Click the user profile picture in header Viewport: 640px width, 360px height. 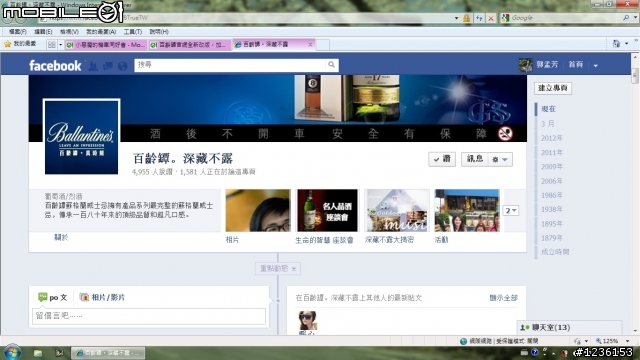[526, 65]
